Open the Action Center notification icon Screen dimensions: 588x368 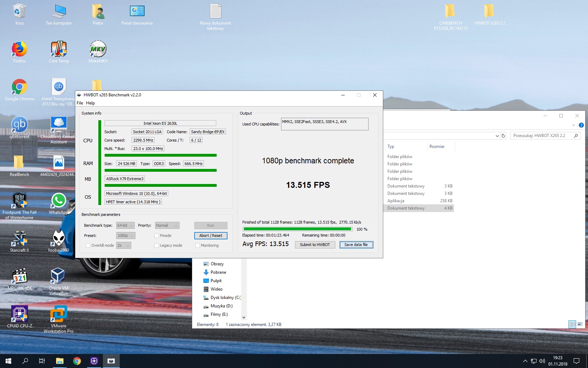pos(576,361)
